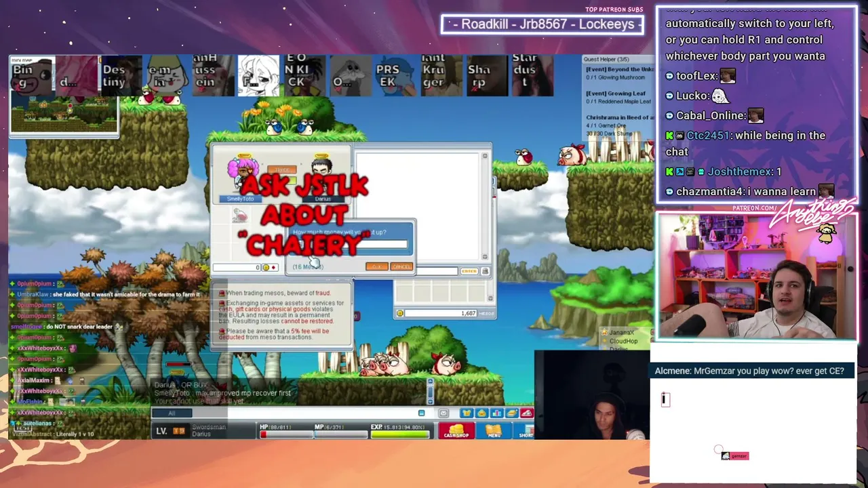This screenshot has height=488, width=868.
Task: Click the orange Trade button between characters
Action: tap(282, 169)
